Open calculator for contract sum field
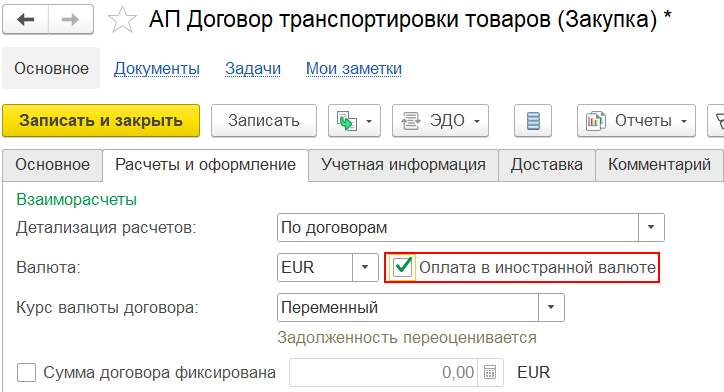The image size is (724, 392). (x=490, y=372)
